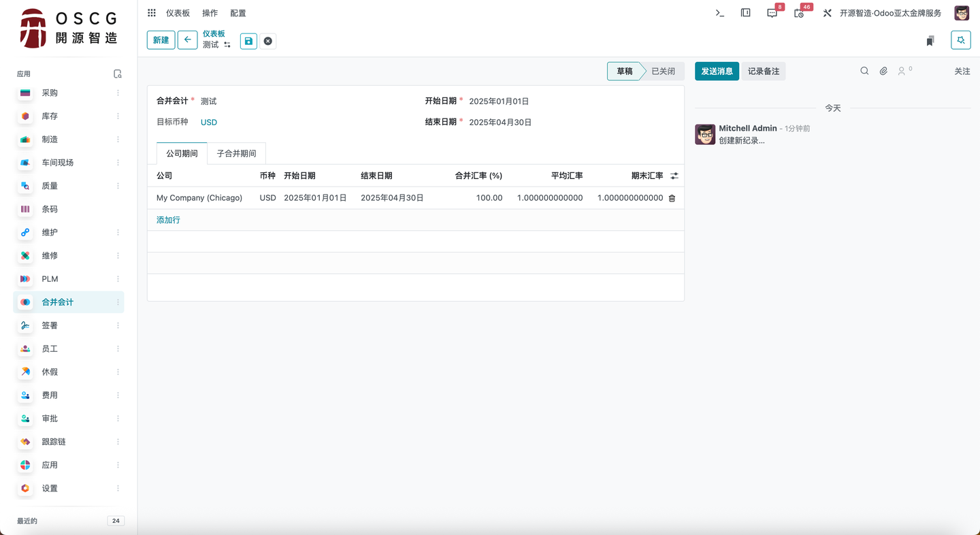Open the 操作 menu
The width and height of the screenshot is (980, 535).
(x=209, y=12)
